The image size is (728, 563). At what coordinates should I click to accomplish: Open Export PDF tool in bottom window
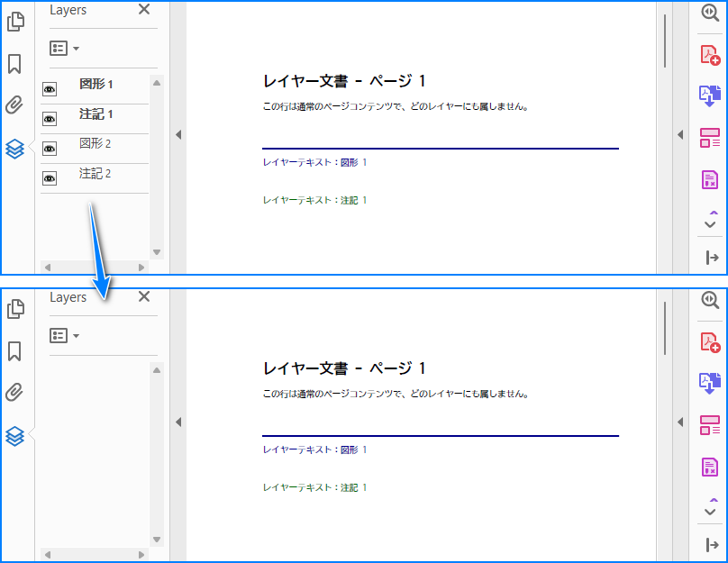tap(710, 384)
